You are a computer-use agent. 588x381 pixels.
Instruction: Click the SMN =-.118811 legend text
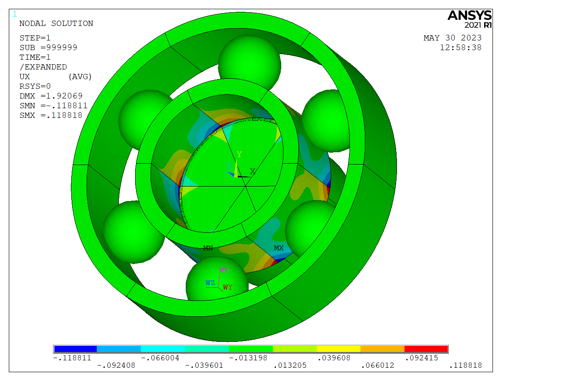pos(53,106)
